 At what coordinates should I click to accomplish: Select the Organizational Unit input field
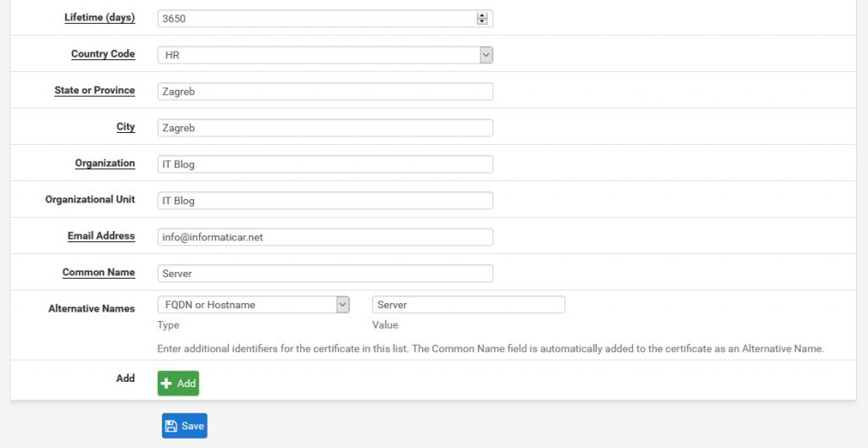325,201
